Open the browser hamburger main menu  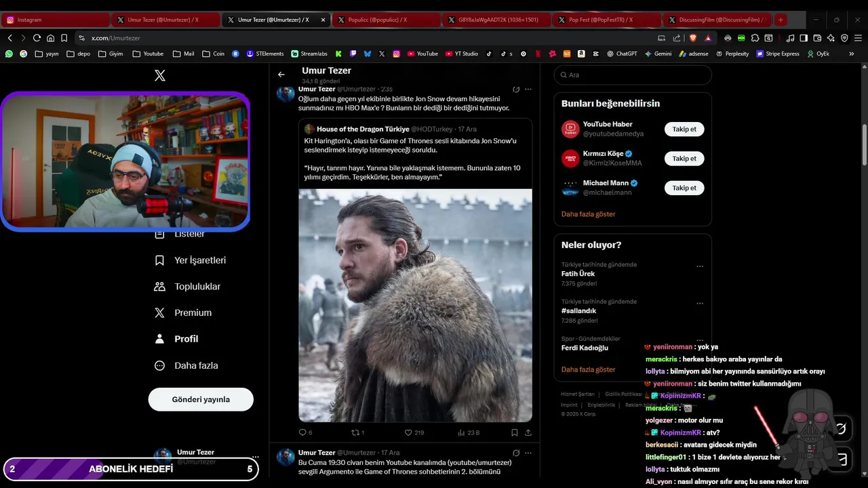coord(858,38)
